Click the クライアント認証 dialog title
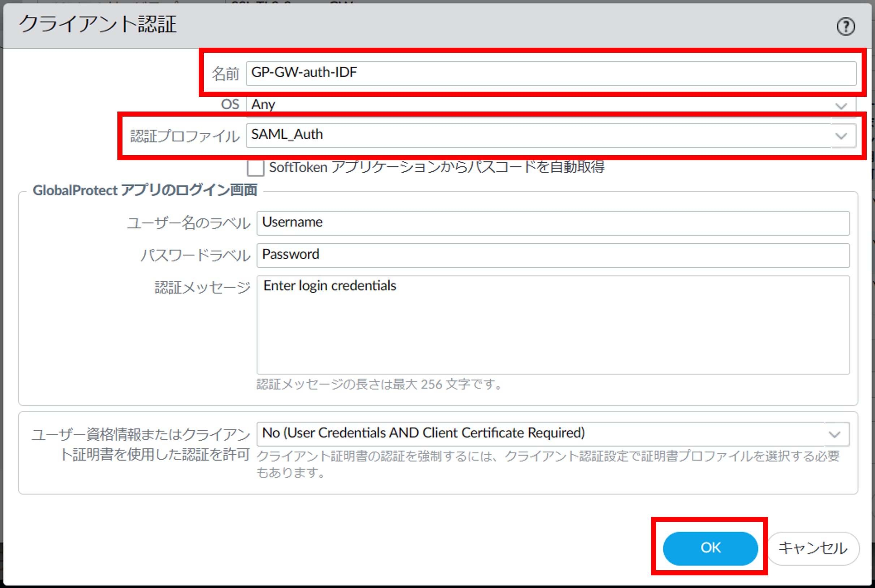Image resolution: width=875 pixels, height=588 pixels. point(98,25)
